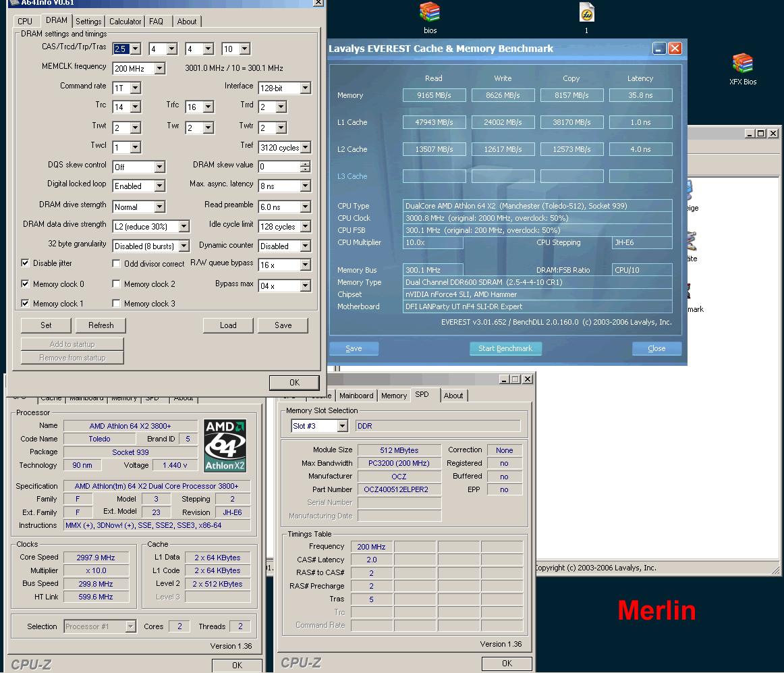Toggle Disable jitter checkbox
This screenshot has width=784, height=673.
(25, 263)
